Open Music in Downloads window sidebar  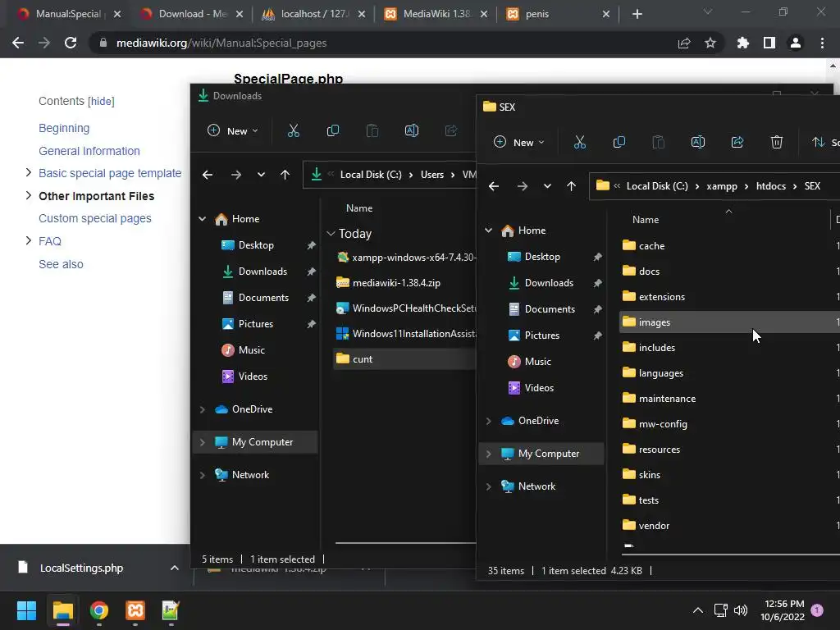251,349
